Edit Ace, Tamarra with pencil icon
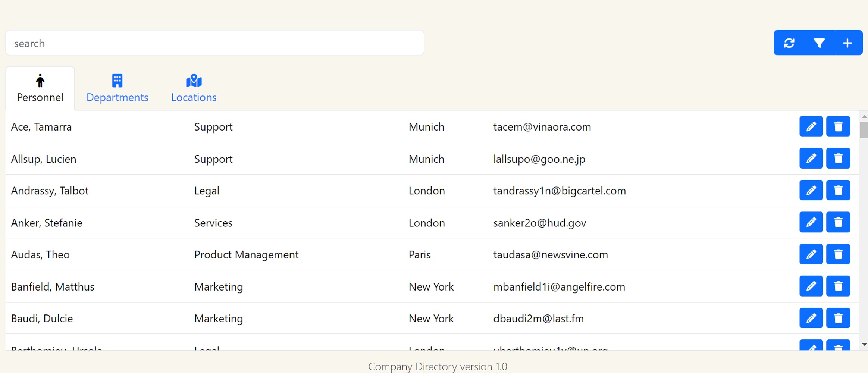 811,126
